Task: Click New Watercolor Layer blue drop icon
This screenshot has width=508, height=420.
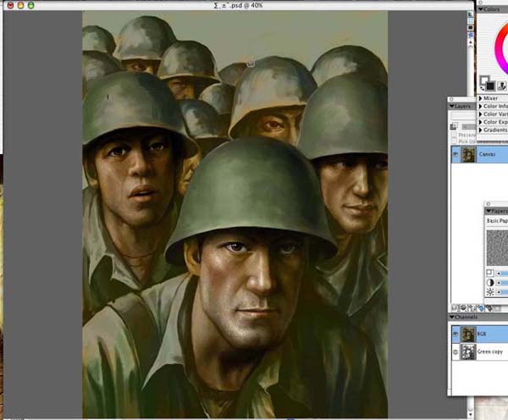Action: click(x=481, y=308)
